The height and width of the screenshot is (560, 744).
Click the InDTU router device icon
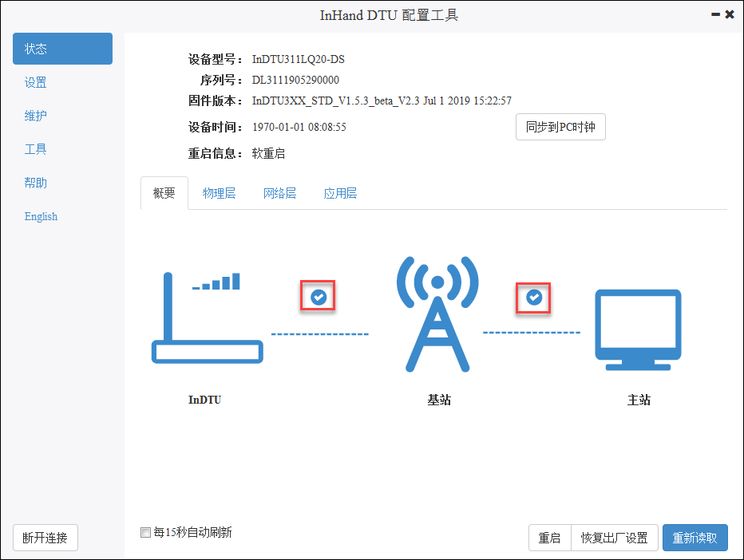207,318
